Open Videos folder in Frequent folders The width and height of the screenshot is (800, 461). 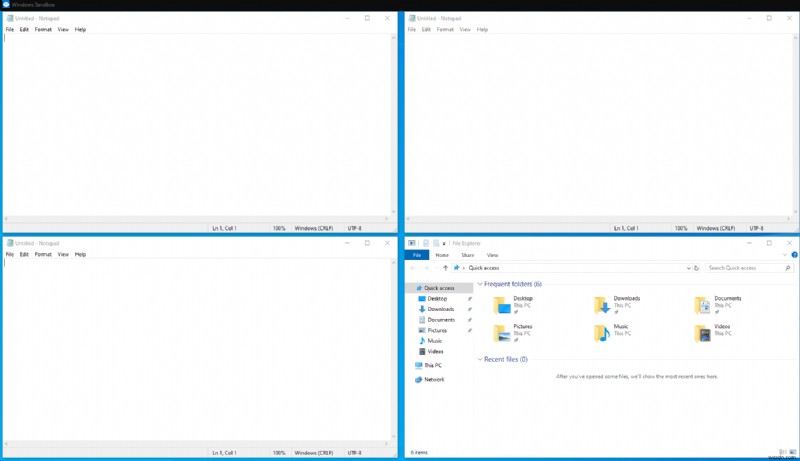[713, 332]
